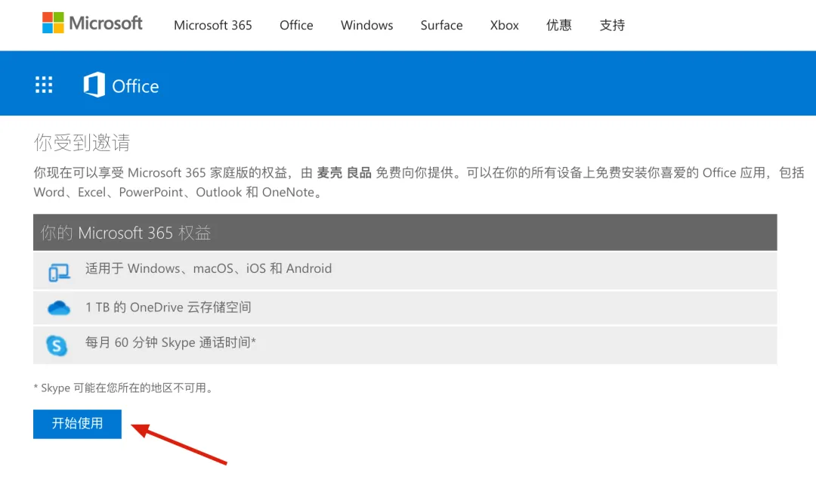Click the 你的 Microsoft 365 权益 header

pyautogui.click(x=405, y=232)
